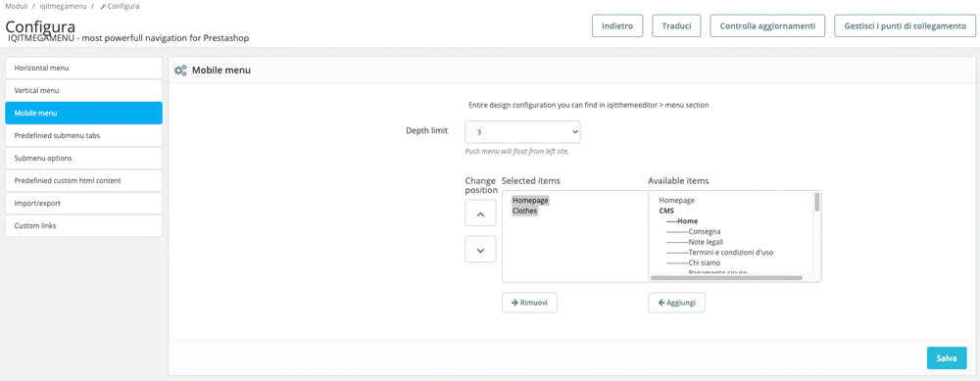Select Home entry in Available items
Screen dimensions: 980x381
(682, 221)
